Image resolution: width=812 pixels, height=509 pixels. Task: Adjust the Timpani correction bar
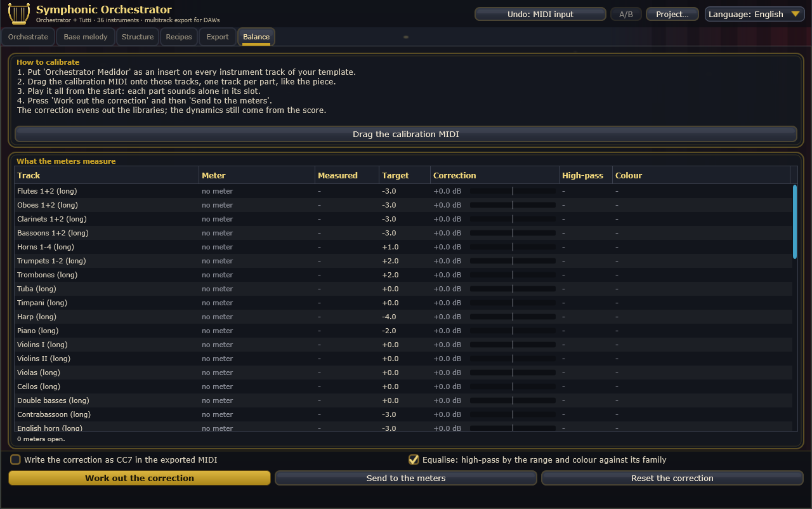click(x=513, y=303)
